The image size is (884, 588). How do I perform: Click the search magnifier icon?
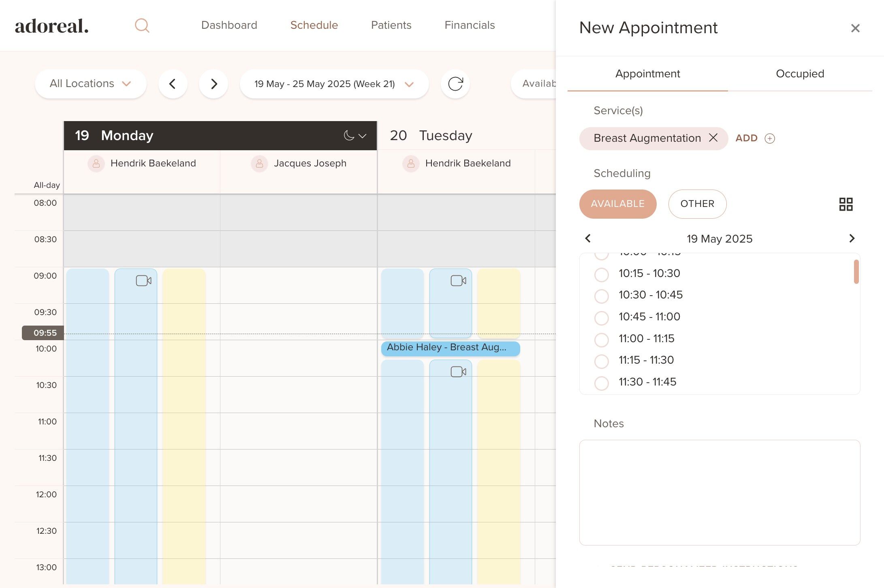(x=142, y=26)
